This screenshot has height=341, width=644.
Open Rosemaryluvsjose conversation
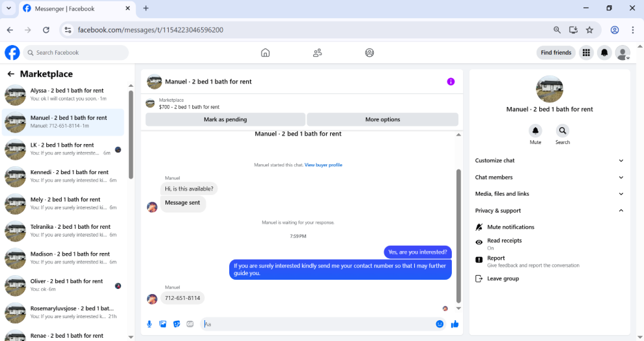[x=63, y=312]
